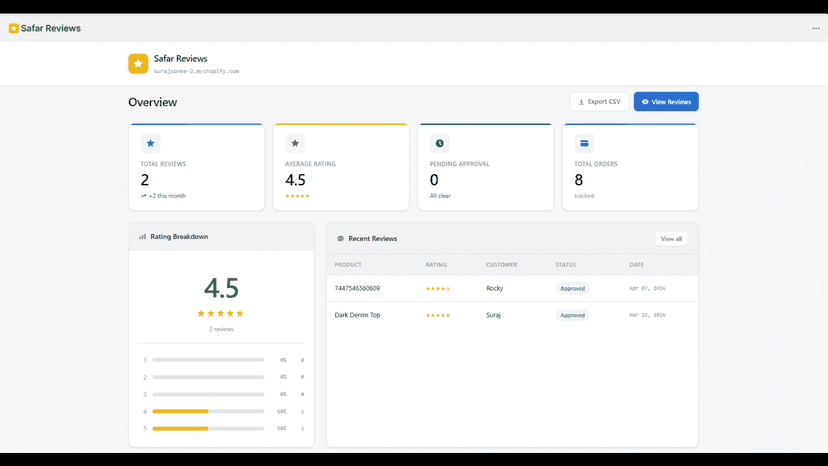Click the 4-star rating progress bar
Image resolution: width=828 pixels, height=466 pixels.
pos(208,411)
